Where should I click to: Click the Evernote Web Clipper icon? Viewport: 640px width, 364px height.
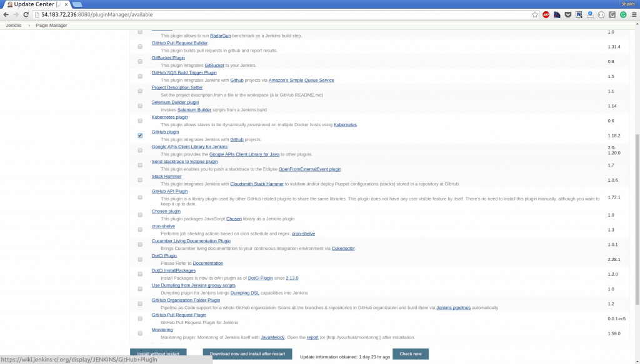pyautogui.click(x=579, y=14)
